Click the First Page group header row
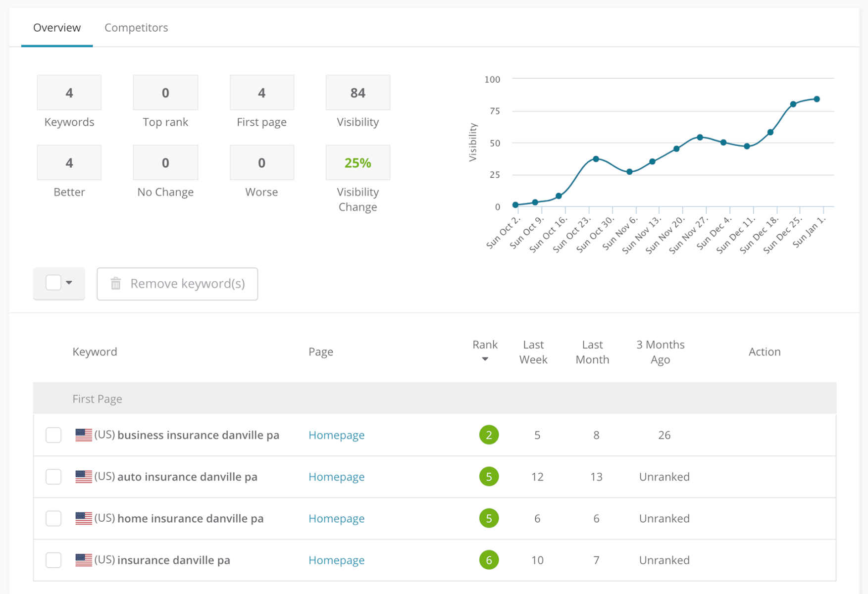868x594 pixels. coord(435,398)
